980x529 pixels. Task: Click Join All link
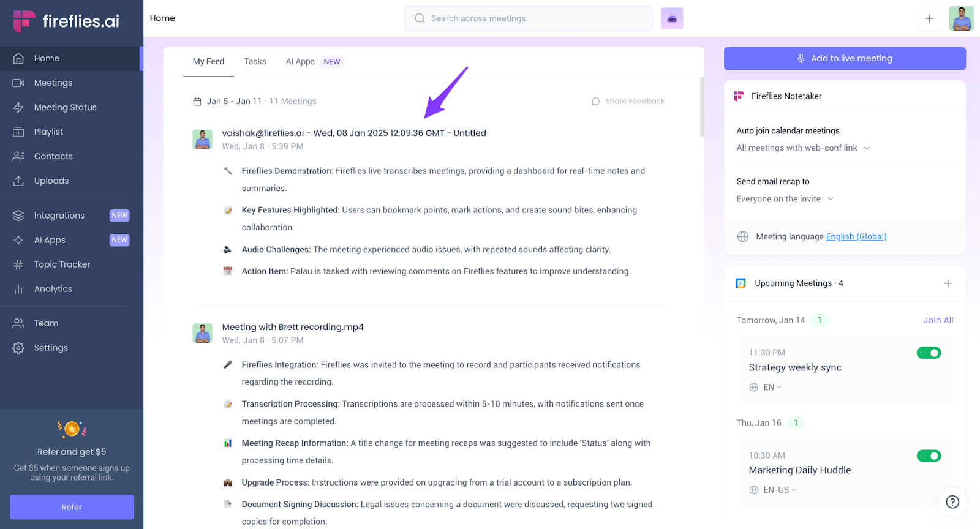point(938,320)
